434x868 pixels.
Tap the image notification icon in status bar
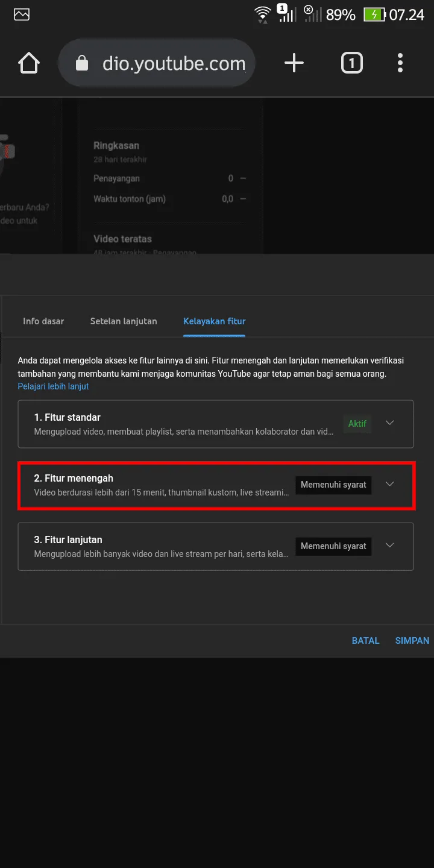tap(22, 14)
